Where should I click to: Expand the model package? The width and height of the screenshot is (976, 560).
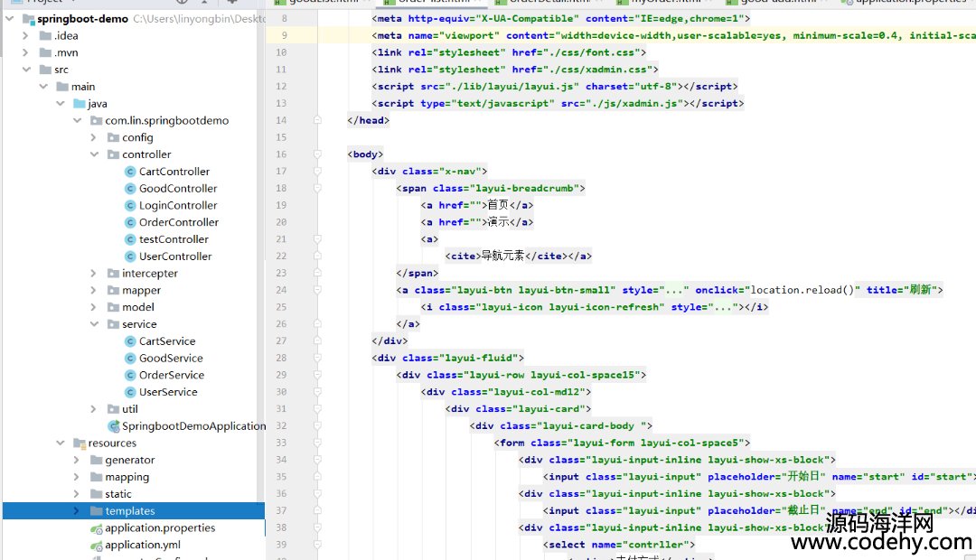pos(93,307)
